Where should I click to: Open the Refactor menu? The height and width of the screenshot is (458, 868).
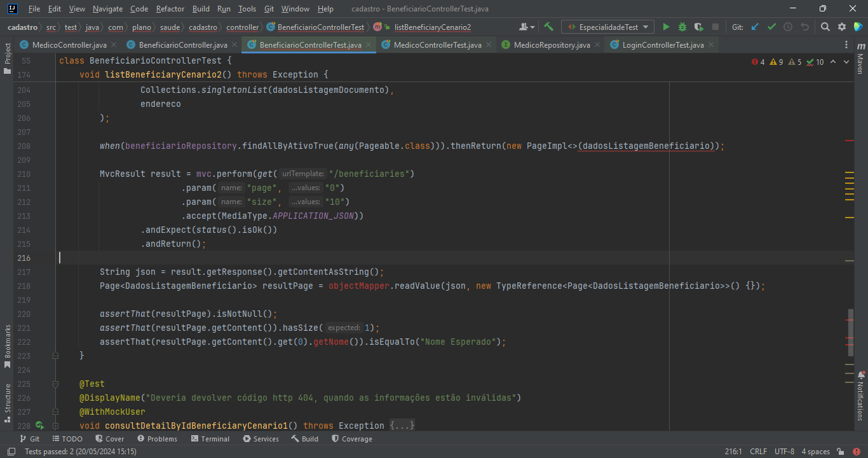(170, 9)
